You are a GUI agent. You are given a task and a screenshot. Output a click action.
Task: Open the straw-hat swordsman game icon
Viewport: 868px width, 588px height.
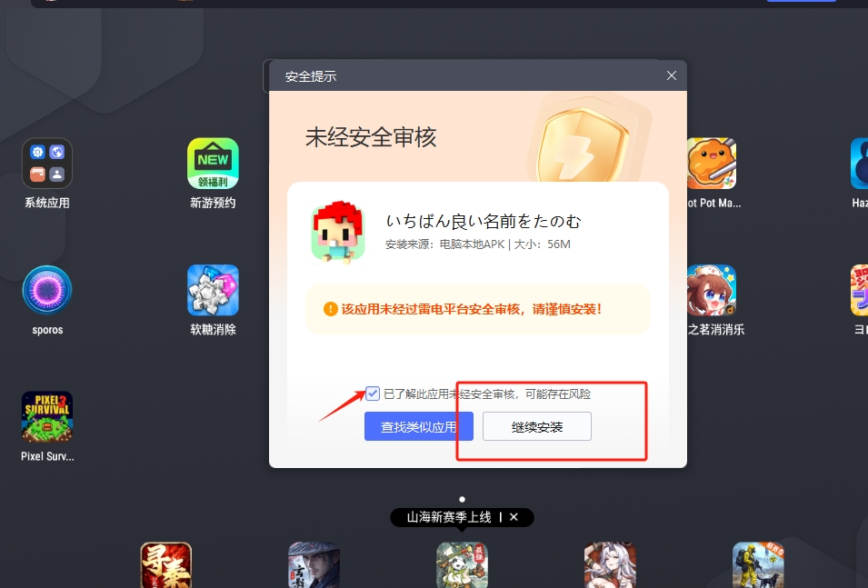pyautogui.click(x=314, y=565)
